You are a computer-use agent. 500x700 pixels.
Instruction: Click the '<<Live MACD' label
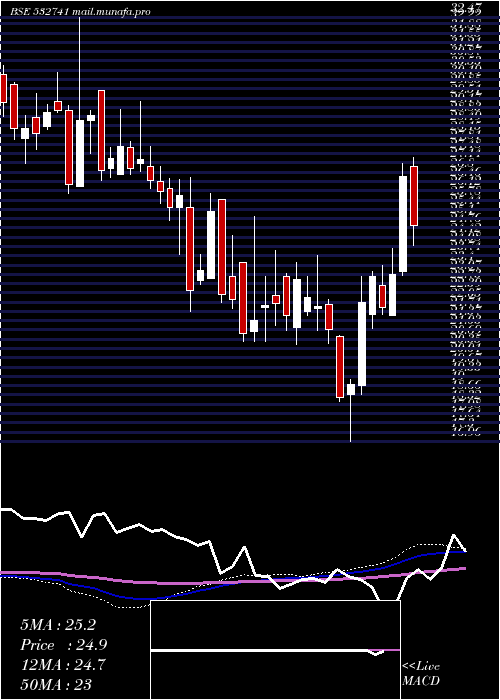click(x=421, y=673)
